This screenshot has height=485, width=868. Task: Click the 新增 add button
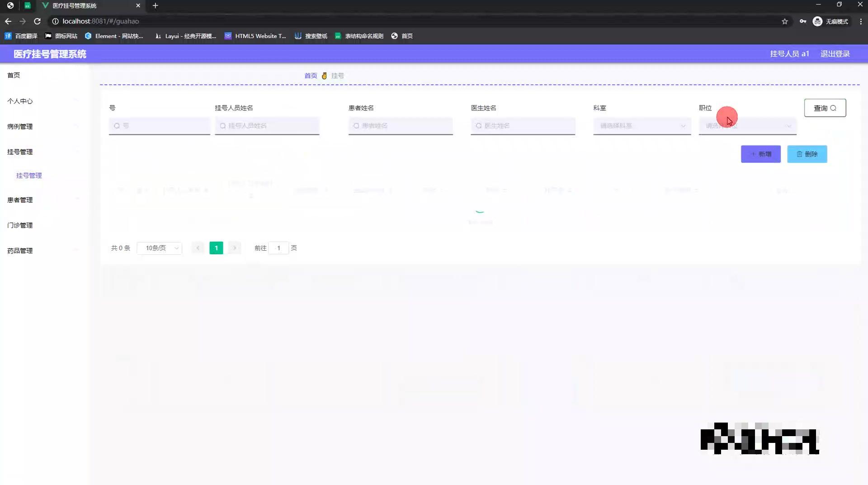tap(761, 154)
